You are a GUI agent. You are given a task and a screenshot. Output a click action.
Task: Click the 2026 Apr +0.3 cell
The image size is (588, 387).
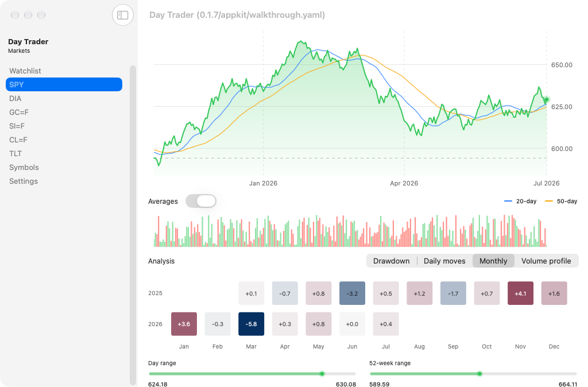coord(285,324)
